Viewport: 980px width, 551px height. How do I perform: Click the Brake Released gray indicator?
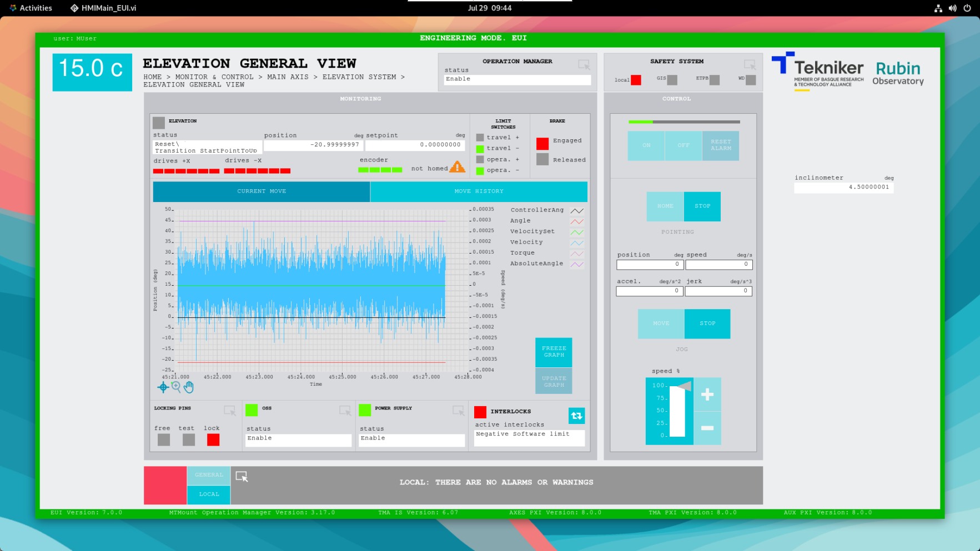click(x=542, y=159)
